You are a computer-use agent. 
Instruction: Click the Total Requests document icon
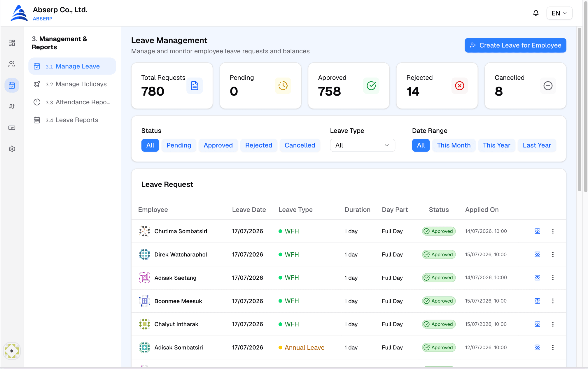195,86
